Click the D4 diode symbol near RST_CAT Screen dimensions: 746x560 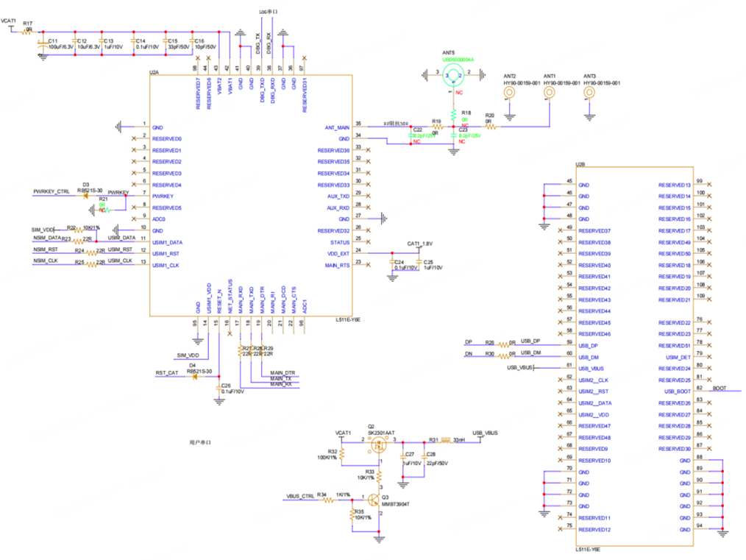[194, 377]
